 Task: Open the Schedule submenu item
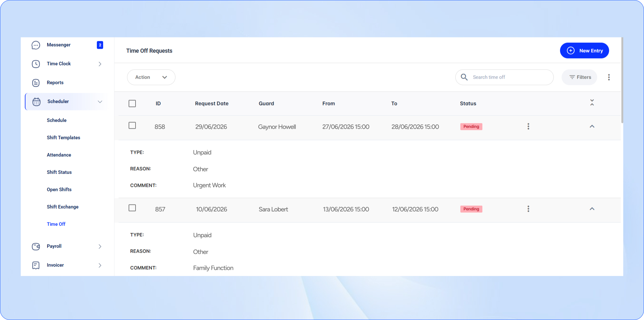(57, 120)
